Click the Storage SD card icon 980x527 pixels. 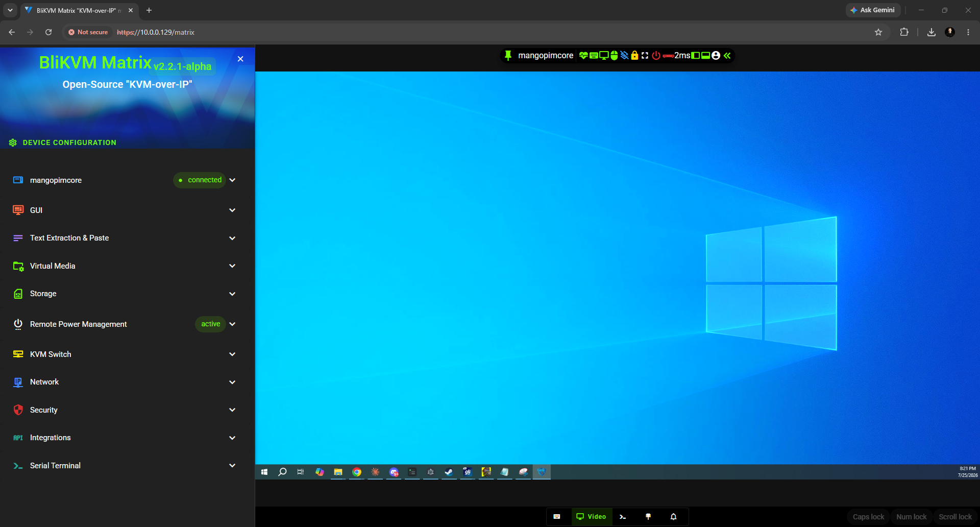click(18, 294)
